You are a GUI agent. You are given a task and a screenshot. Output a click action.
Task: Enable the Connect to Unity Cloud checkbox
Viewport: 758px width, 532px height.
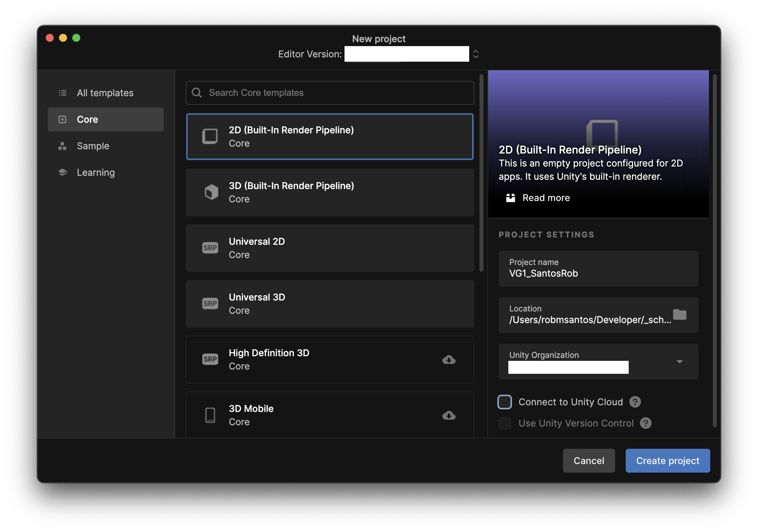(505, 402)
